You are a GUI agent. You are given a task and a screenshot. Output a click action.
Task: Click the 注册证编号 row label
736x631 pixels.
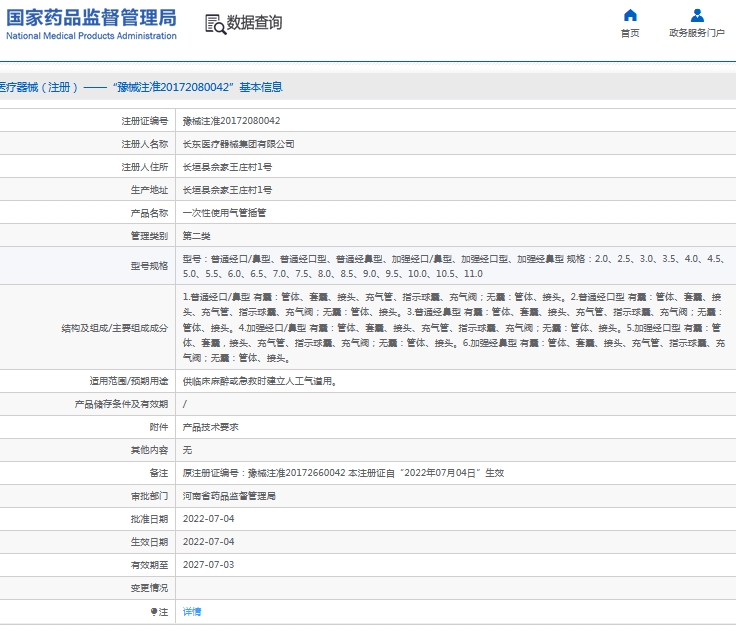coord(145,121)
